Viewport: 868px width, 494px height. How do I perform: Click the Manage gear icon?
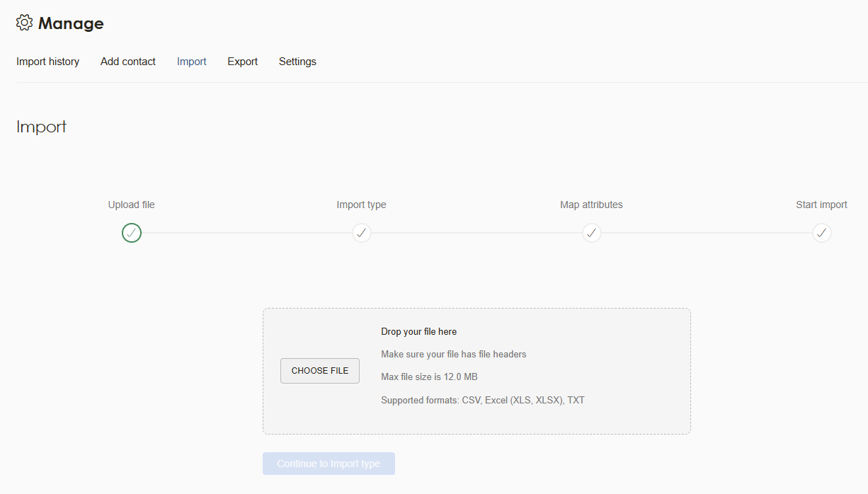point(24,23)
